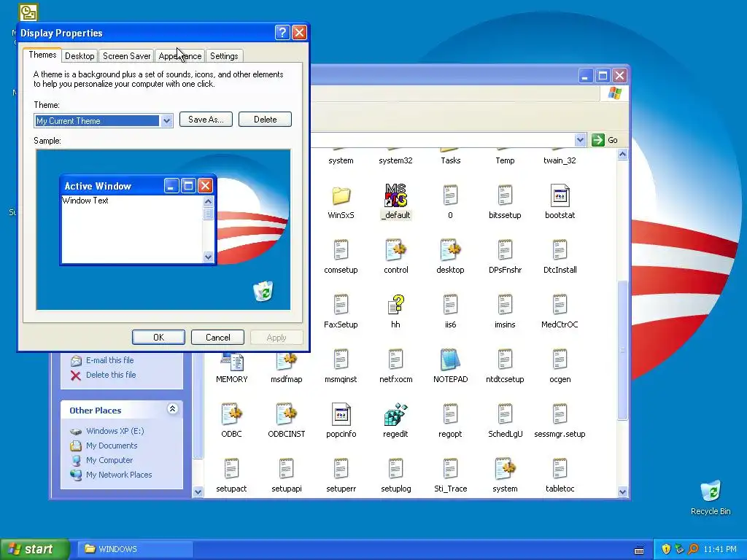
Task: Click the magnifier tray icon
Action: click(x=693, y=549)
